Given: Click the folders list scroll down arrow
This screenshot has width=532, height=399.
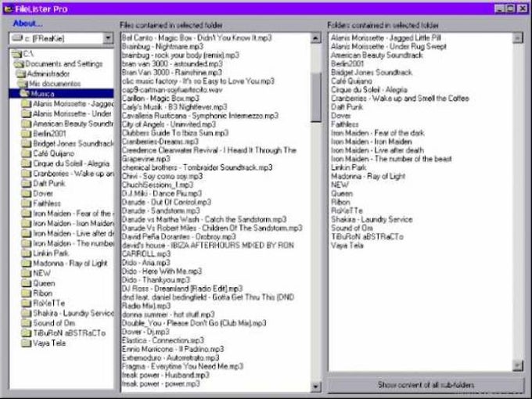Looking at the screenshot, I should (517, 365).
